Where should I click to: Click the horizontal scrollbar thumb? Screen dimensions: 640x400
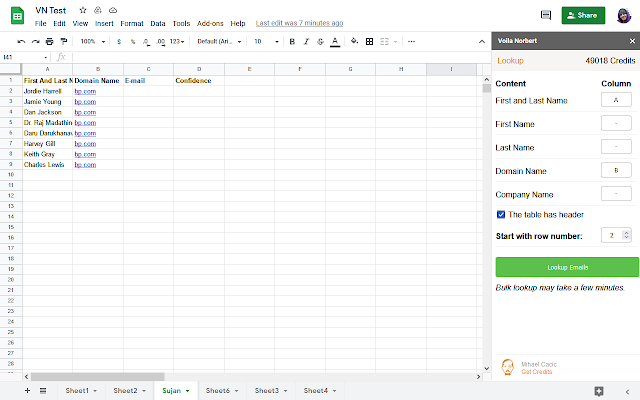[97, 377]
